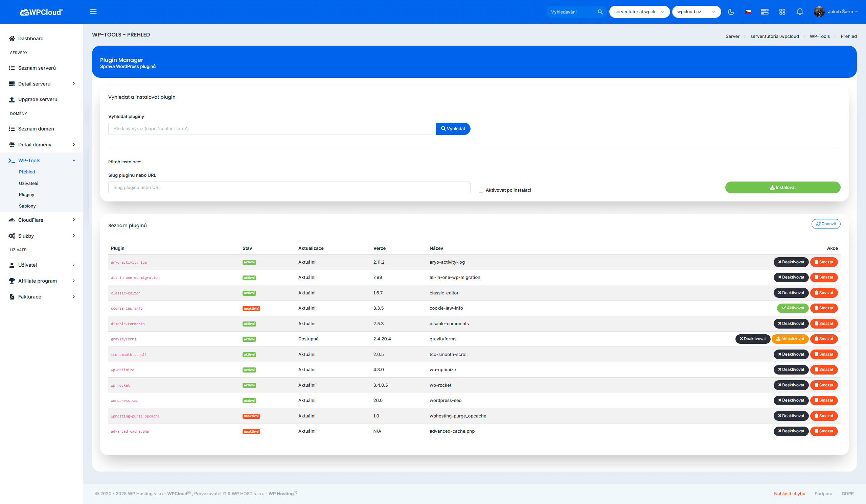Open the notifications bell icon
Image resolution: width=866 pixels, height=504 pixels.
(x=800, y=12)
